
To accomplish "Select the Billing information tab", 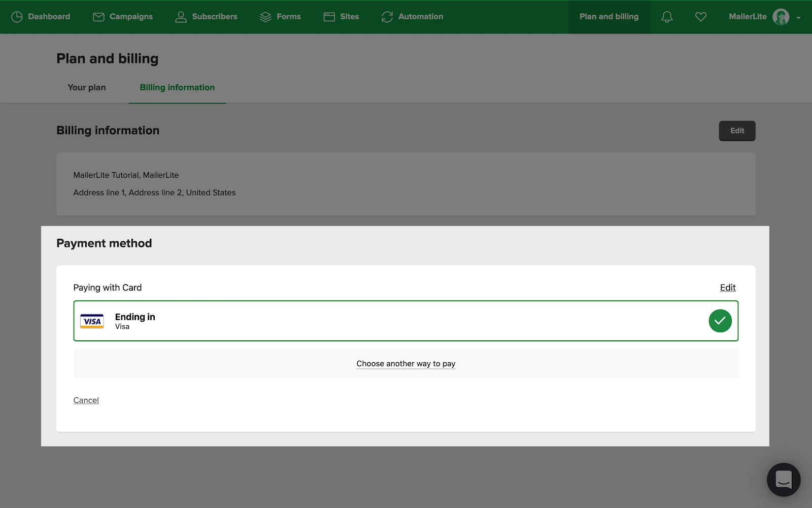I will (x=177, y=87).
